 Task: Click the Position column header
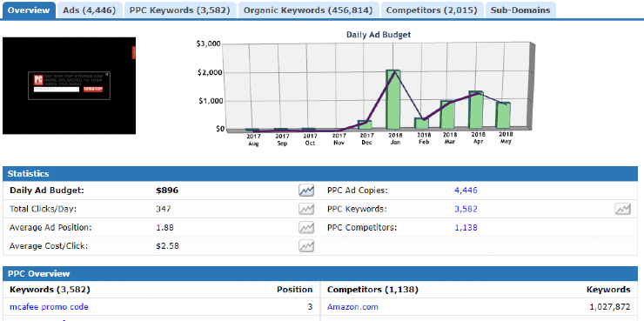point(294,290)
